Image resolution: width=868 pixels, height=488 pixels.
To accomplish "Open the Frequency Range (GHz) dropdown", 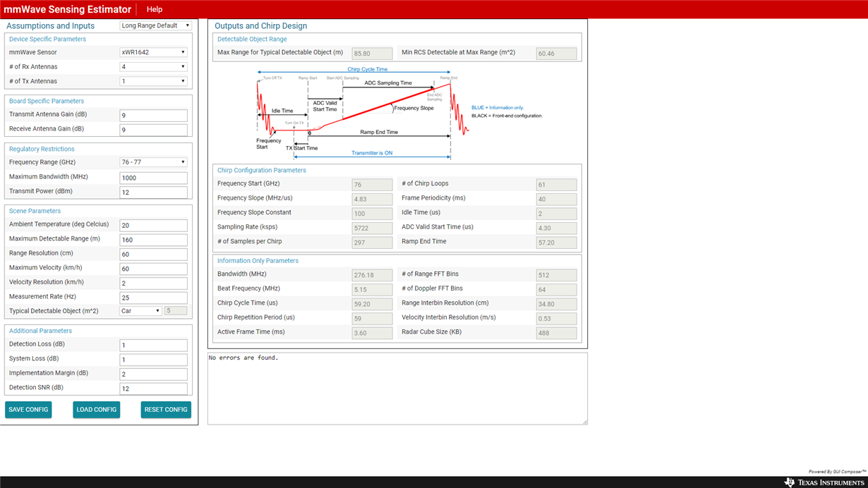I will click(153, 162).
